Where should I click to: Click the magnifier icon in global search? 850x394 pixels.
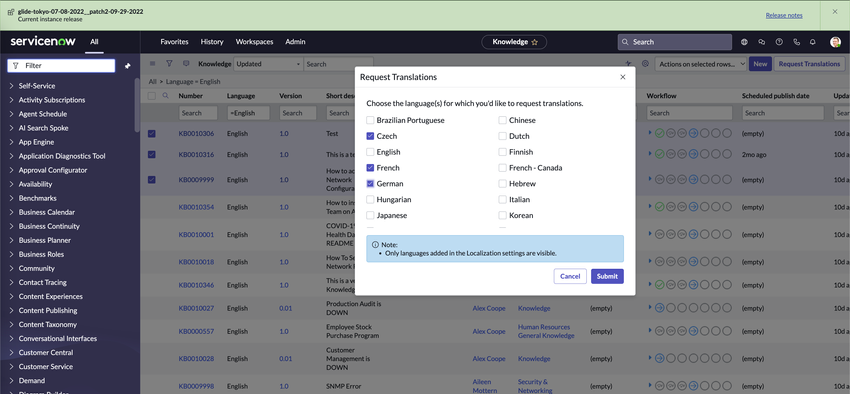[x=625, y=42]
